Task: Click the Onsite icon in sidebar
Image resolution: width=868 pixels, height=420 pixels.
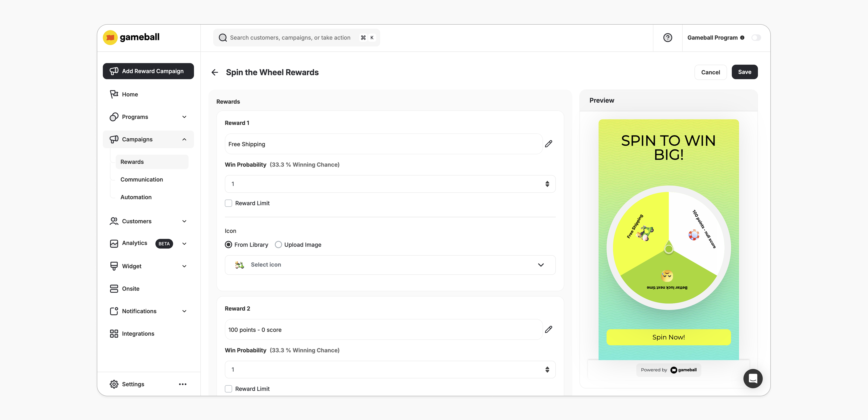Action: point(114,289)
